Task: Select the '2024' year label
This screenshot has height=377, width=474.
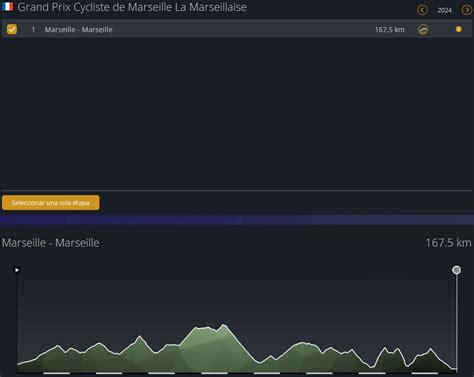Action: coord(445,10)
